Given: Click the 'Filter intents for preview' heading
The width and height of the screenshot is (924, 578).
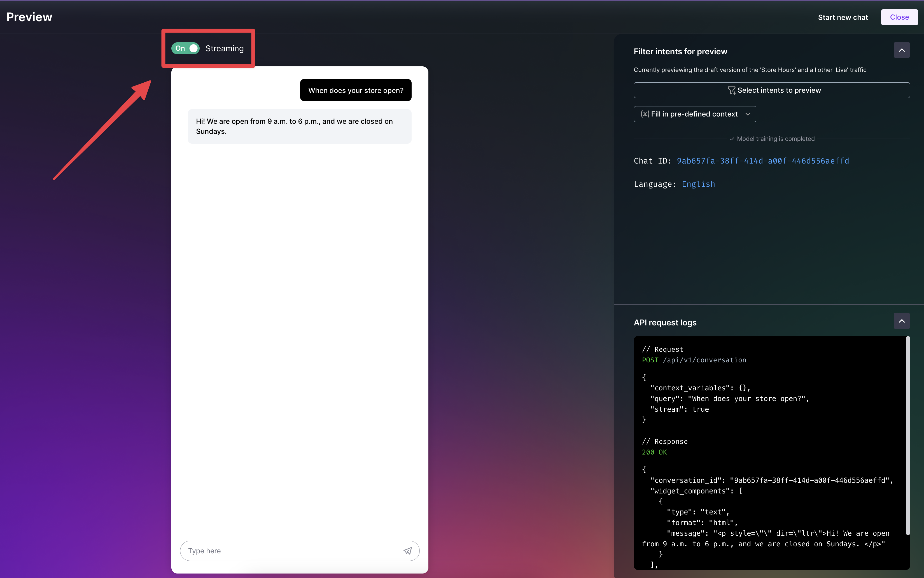Looking at the screenshot, I should (x=680, y=52).
